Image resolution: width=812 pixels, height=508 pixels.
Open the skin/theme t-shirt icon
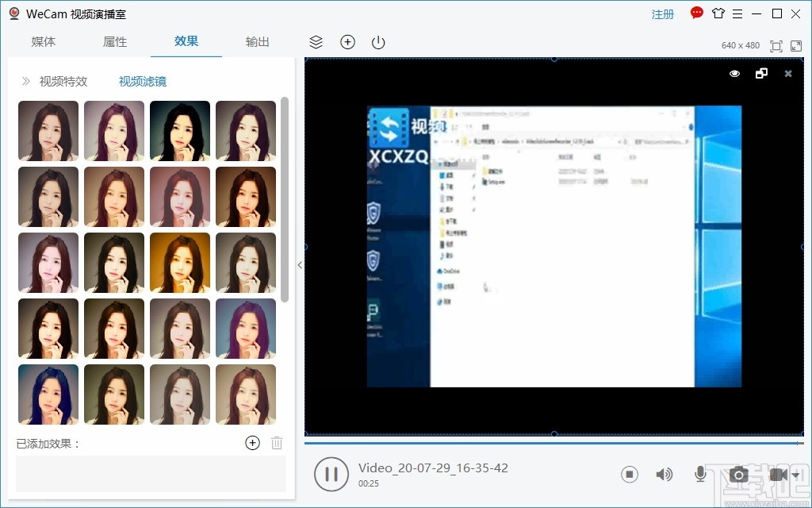click(x=718, y=13)
